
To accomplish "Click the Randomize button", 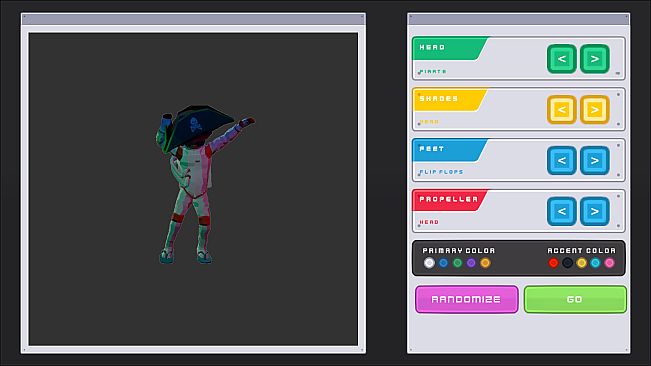I will point(467,299).
